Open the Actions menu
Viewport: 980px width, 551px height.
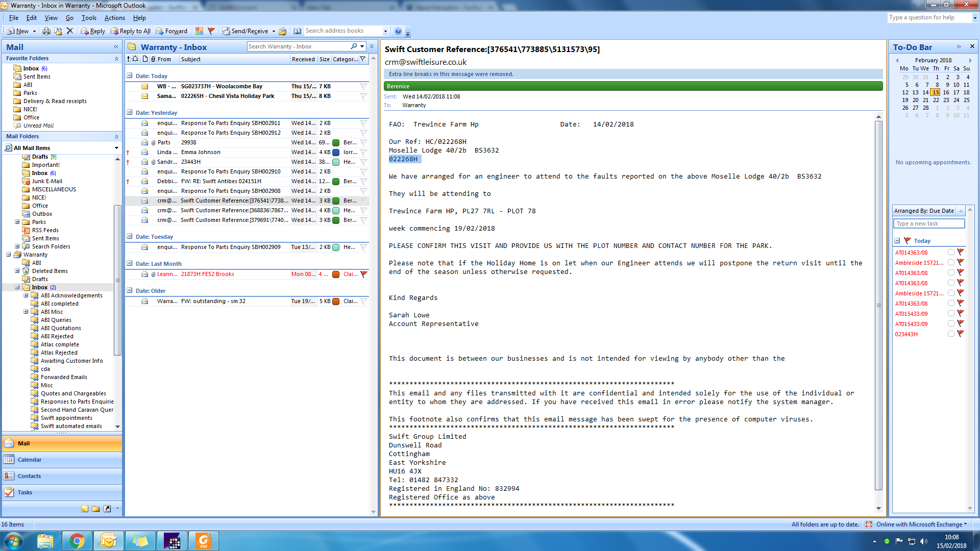coord(114,18)
